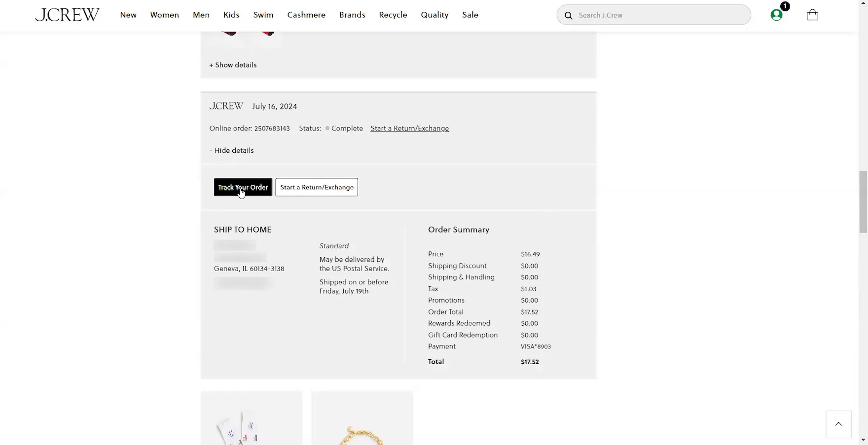868x445 pixels.
Task: Open the J.Crew homepage logo
Action: [x=67, y=15]
